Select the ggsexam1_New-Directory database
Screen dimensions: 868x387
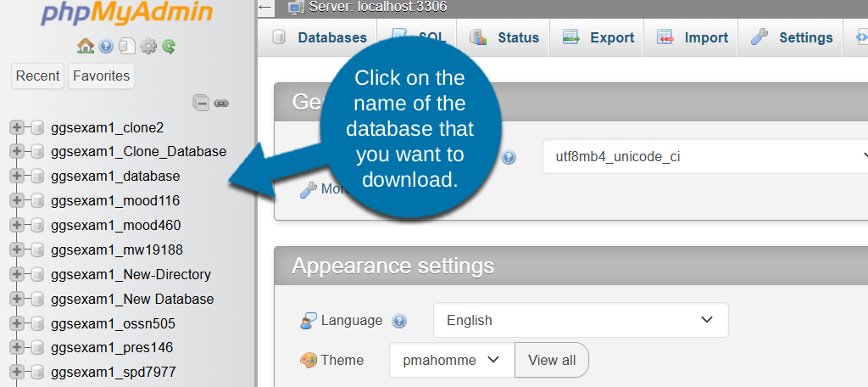click(131, 275)
